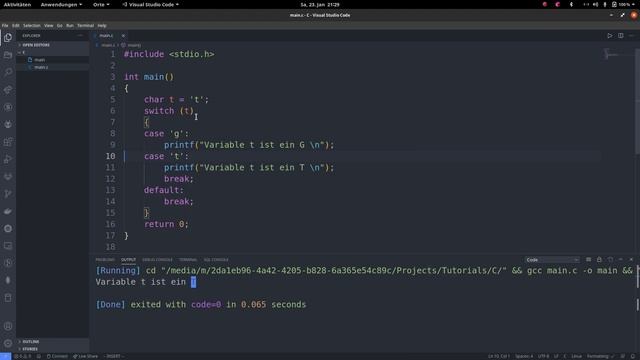The height and width of the screenshot is (360, 640).
Task: Click Ln 10, Col 1 cursor position
Action: pyautogui.click(x=499, y=356)
